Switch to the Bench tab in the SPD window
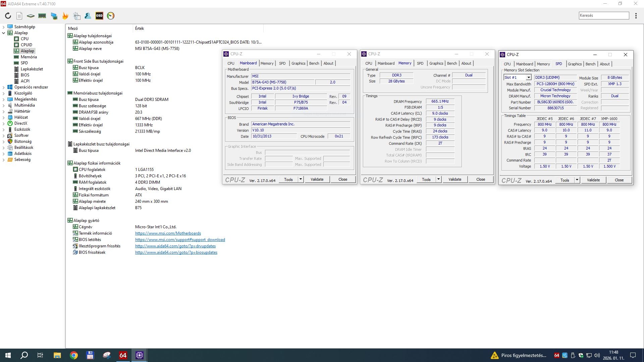The width and height of the screenshot is (644, 362). 590,64
